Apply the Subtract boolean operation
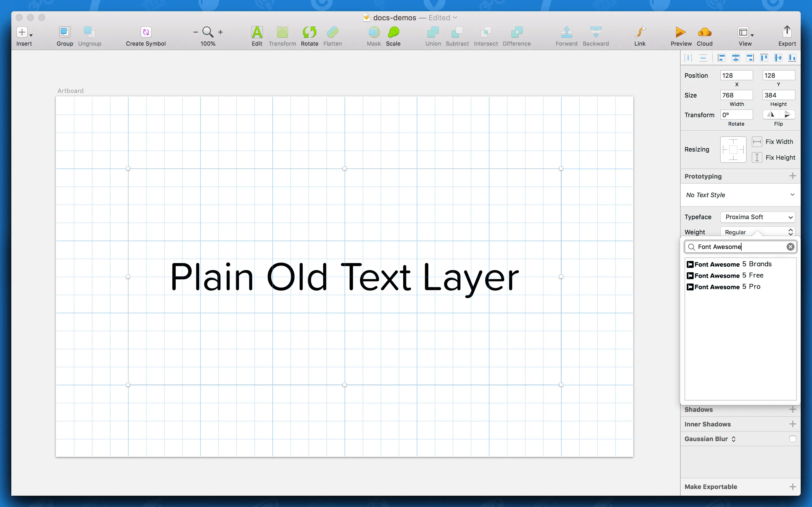This screenshot has height=507, width=812. (457, 35)
